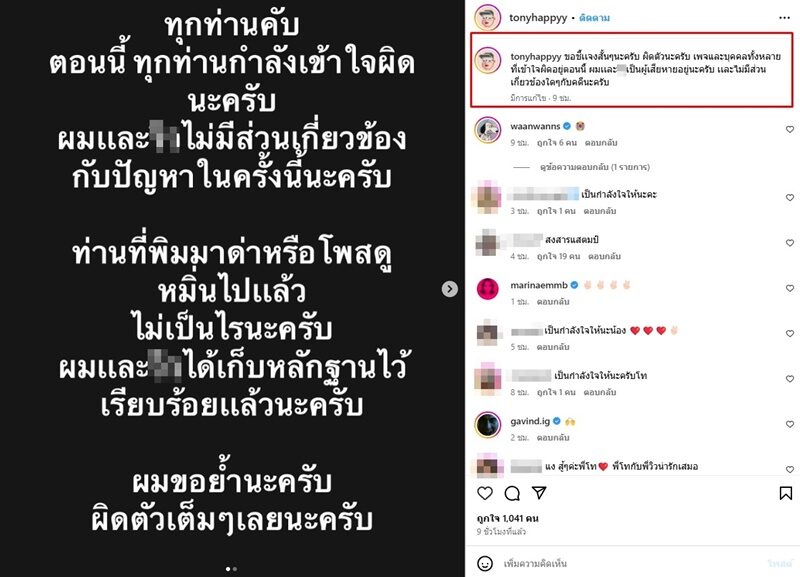Save post with bookmark icon
The image size is (800, 577).
pyautogui.click(x=786, y=493)
